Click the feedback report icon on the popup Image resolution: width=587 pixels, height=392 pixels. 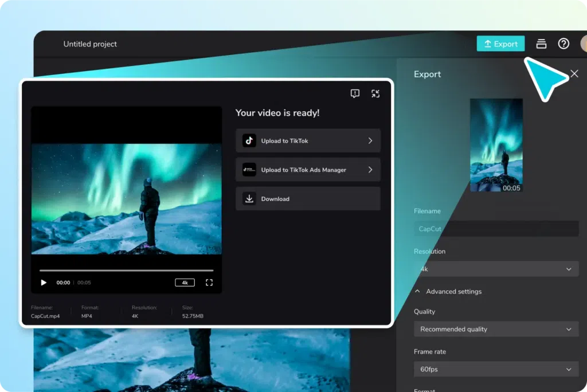(355, 93)
